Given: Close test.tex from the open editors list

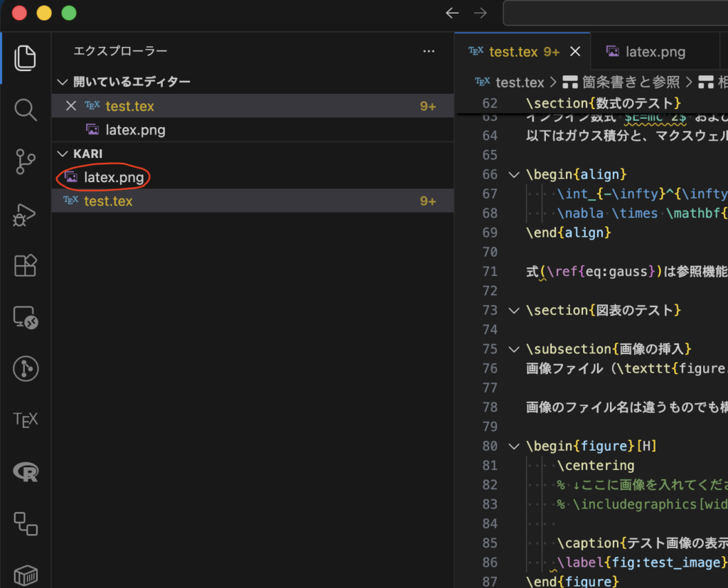Looking at the screenshot, I should point(70,106).
